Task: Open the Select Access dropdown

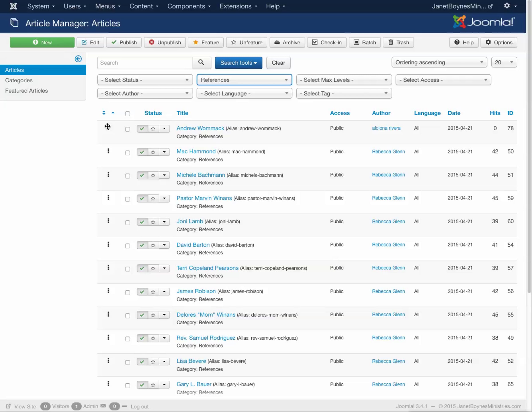Action: pos(443,80)
